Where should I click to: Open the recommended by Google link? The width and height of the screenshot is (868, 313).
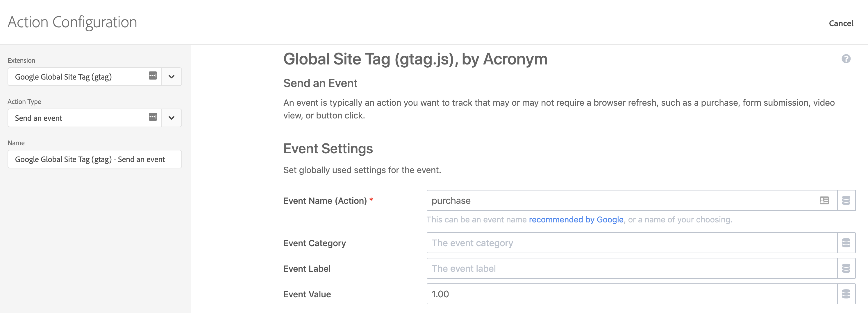click(x=576, y=220)
